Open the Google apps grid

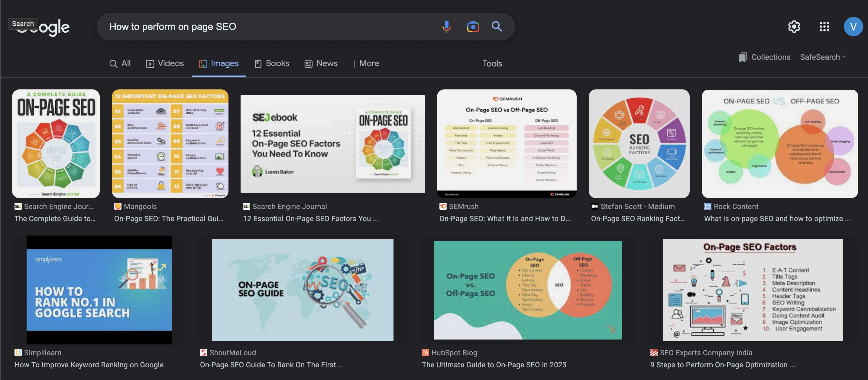point(824,27)
